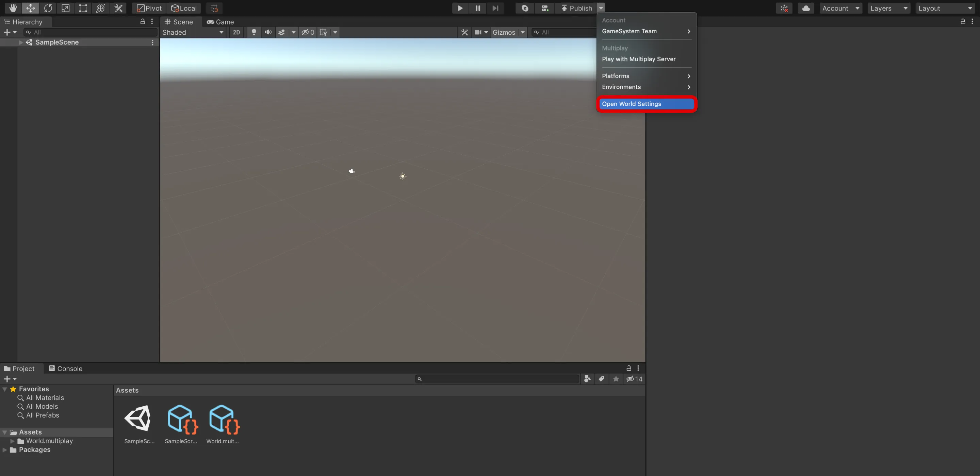Image resolution: width=980 pixels, height=476 pixels.
Task: Expand the SampleScene tree node
Action: coord(21,42)
